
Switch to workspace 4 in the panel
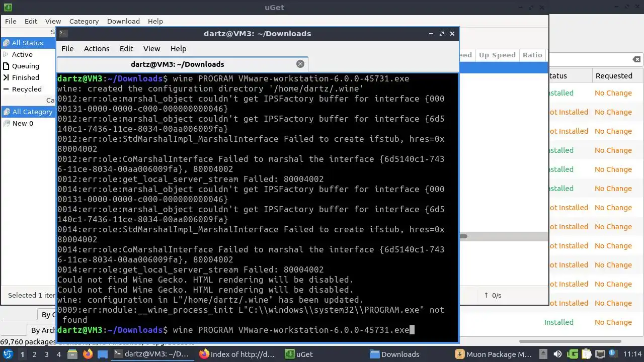(58, 354)
